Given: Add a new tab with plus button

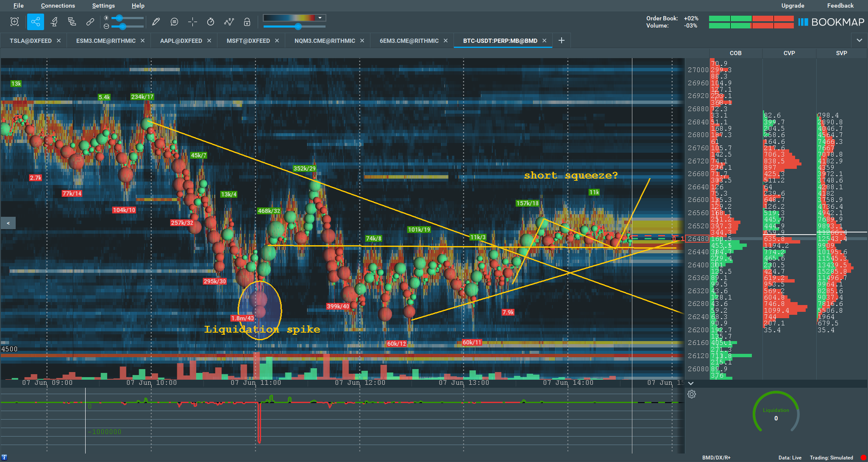Looking at the screenshot, I should tap(562, 40).
